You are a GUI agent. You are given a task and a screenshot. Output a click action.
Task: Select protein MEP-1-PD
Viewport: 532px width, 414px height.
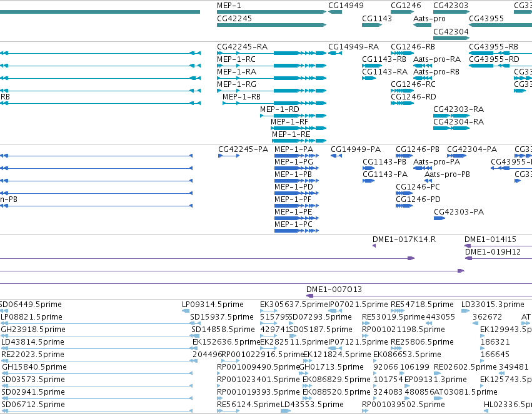click(296, 193)
